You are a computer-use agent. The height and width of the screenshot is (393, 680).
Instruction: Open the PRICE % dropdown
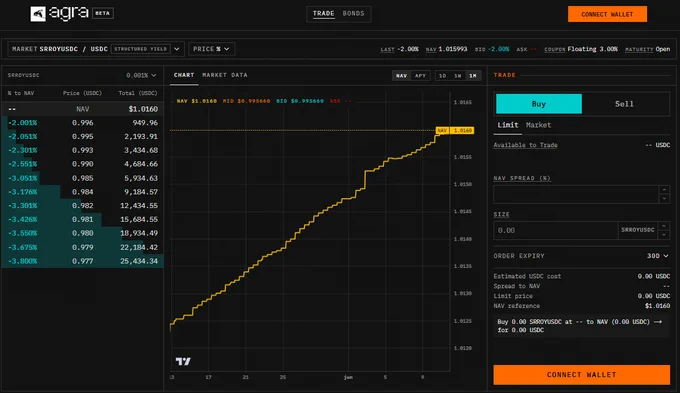point(212,49)
